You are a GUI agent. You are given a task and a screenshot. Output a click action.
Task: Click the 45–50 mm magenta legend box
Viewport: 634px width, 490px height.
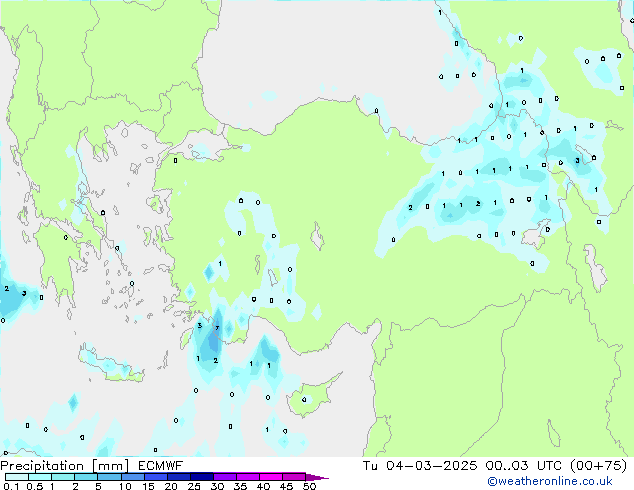pos(294,477)
